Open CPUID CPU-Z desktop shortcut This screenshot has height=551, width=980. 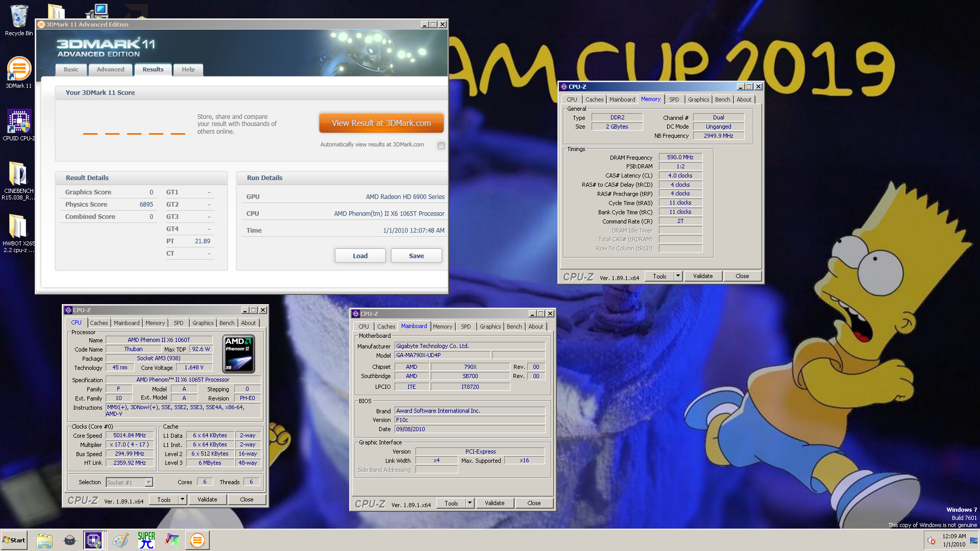[19, 125]
